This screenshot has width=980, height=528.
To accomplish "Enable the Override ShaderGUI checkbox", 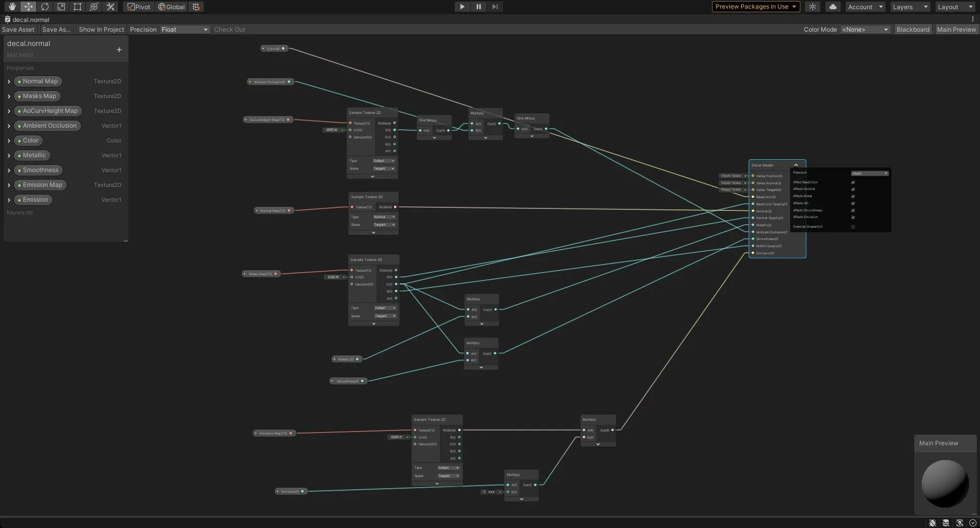I will 853,227.
